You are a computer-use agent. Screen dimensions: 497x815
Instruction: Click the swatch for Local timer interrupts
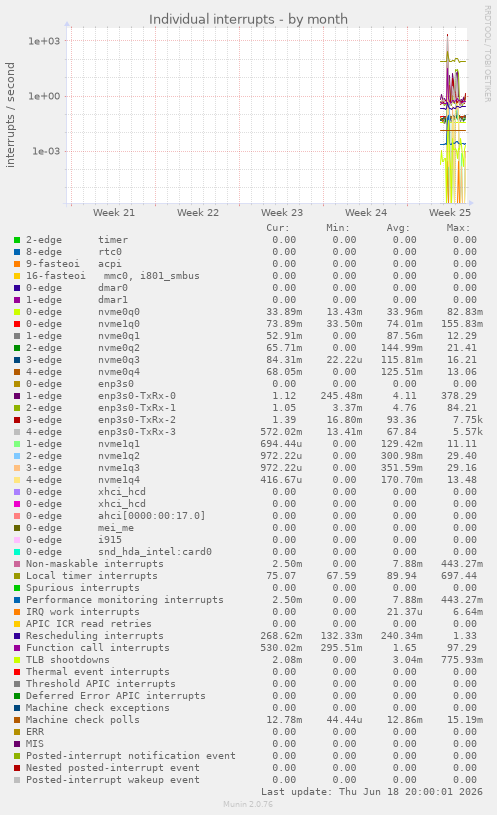[x=17, y=576]
